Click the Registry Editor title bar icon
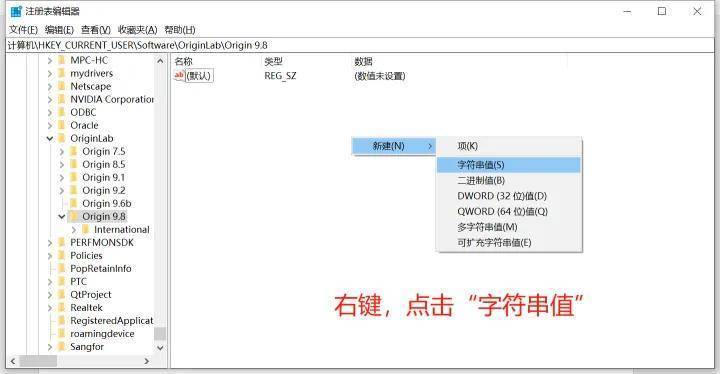The image size is (720, 374). (16, 11)
